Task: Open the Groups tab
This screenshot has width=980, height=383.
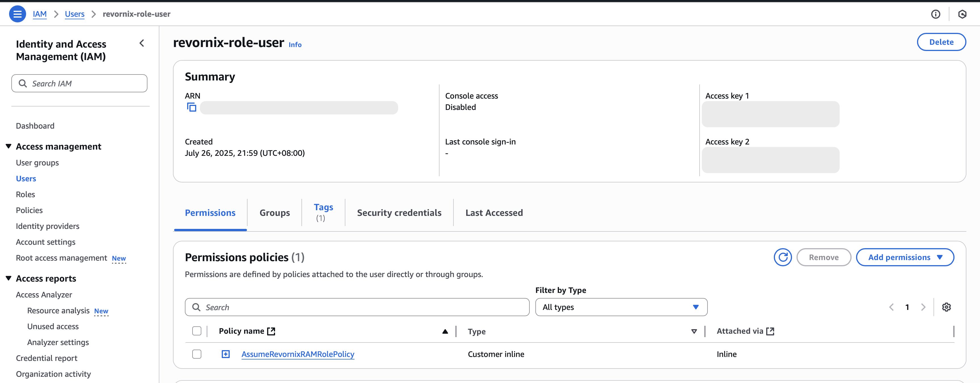Action: point(274,213)
